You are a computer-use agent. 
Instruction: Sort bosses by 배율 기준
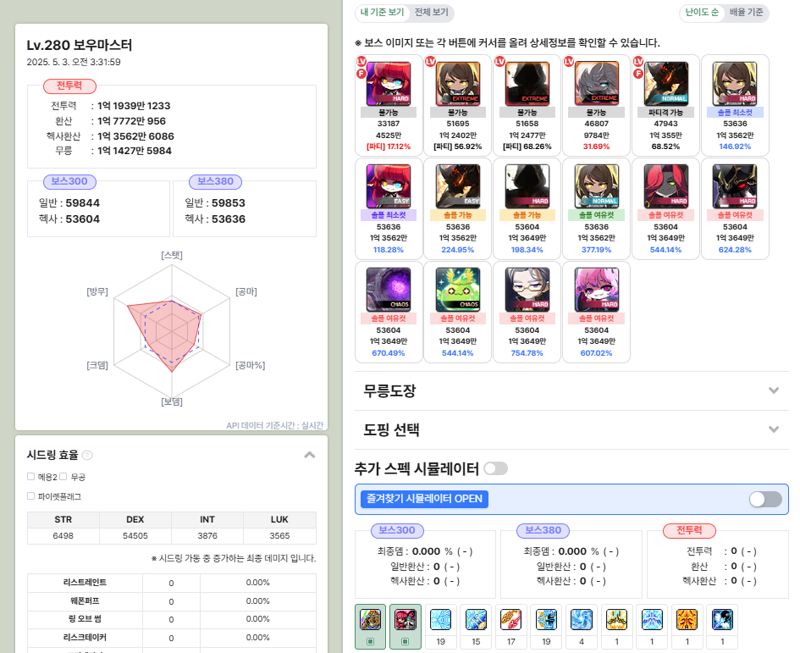point(746,12)
